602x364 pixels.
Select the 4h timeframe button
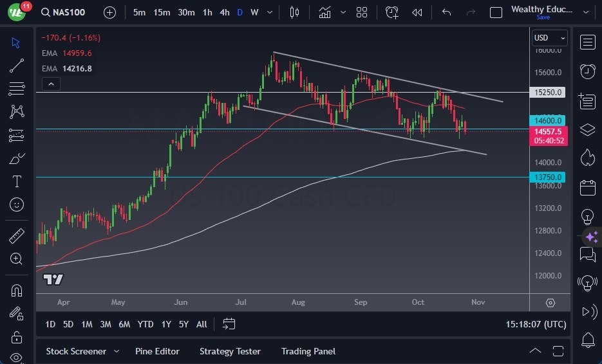point(224,12)
